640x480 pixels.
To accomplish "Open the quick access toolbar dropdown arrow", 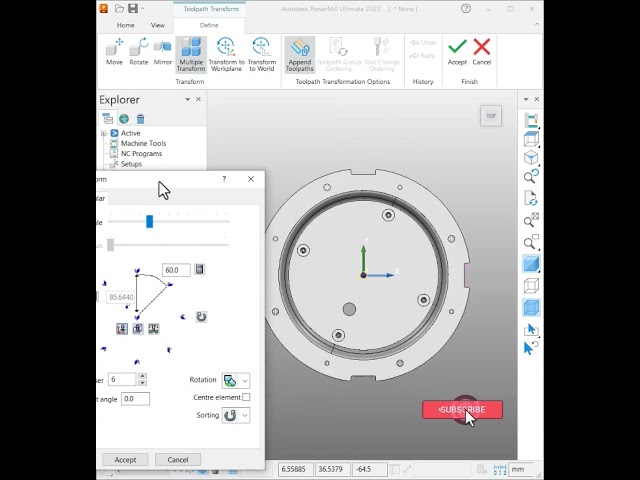I will [143, 9].
